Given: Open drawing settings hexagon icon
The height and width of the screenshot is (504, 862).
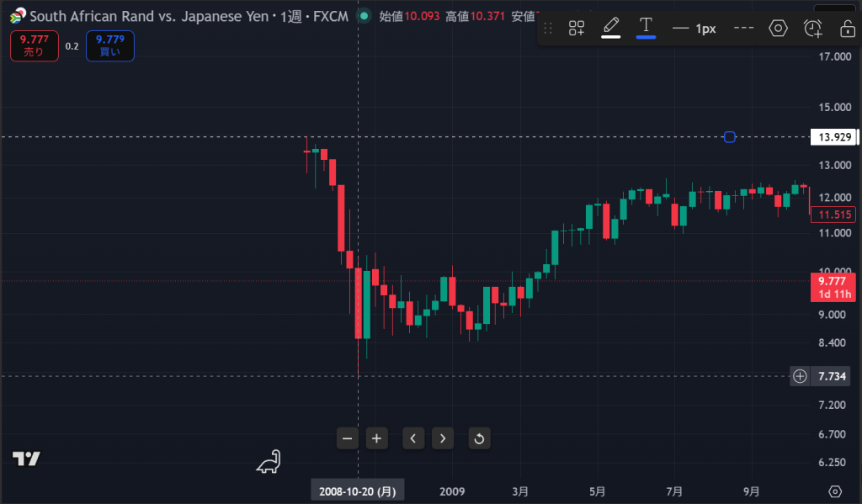Looking at the screenshot, I should pyautogui.click(x=778, y=28).
